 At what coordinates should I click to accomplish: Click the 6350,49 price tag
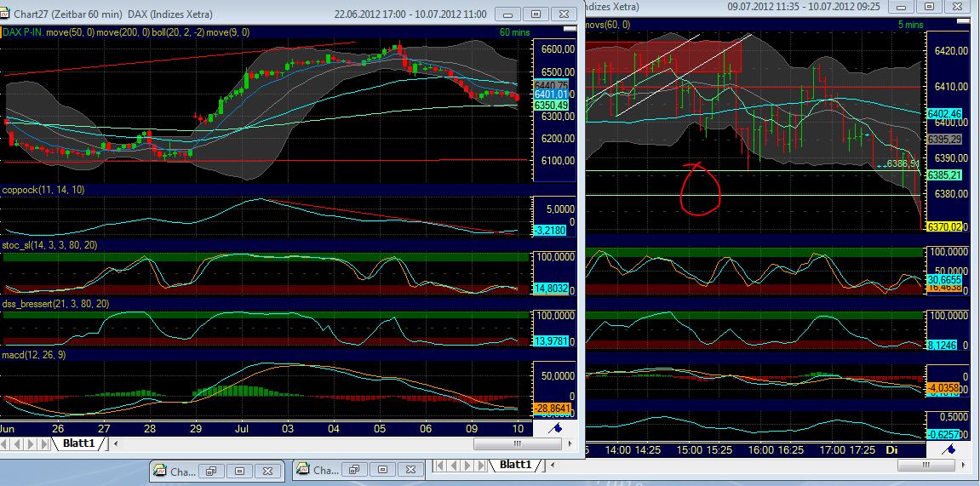551,105
